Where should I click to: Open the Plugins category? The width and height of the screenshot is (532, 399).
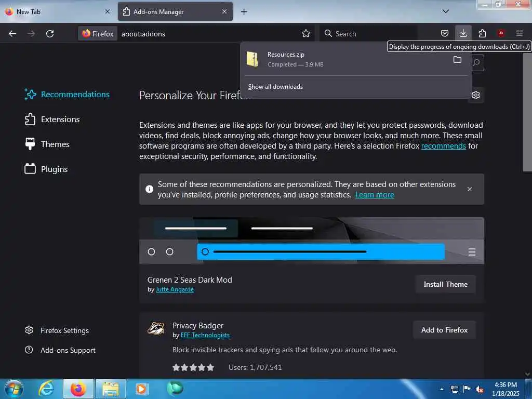[x=46, y=169]
